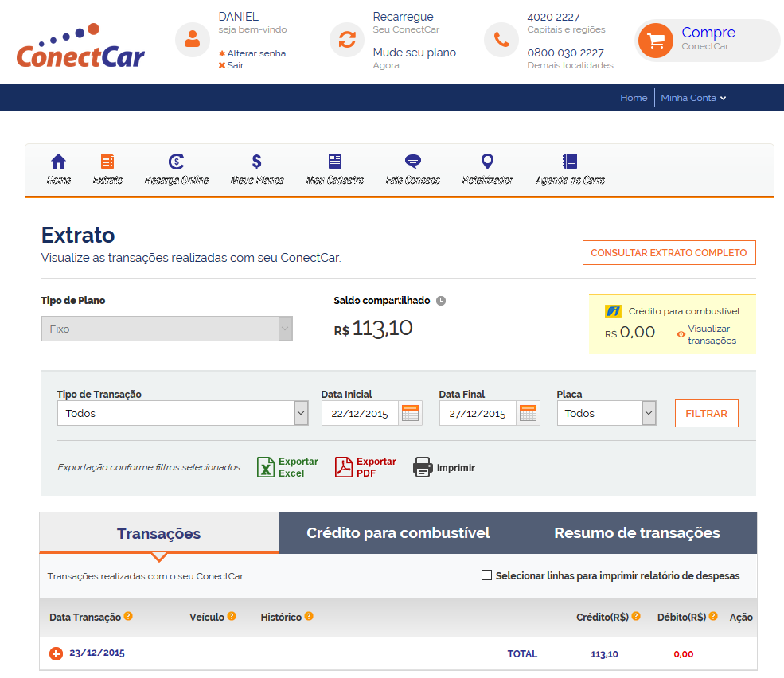Switch to the Crédito para combustível tab
The width and height of the screenshot is (784, 678).
tap(398, 532)
